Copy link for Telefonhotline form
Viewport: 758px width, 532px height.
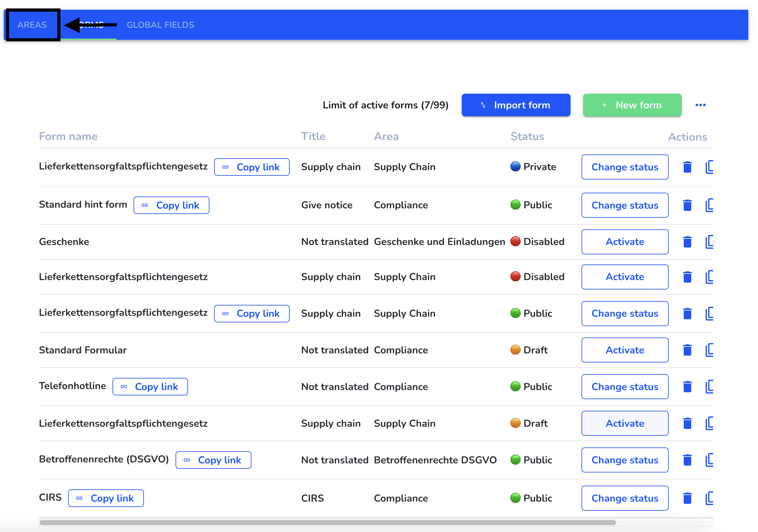(x=150, y=387)
